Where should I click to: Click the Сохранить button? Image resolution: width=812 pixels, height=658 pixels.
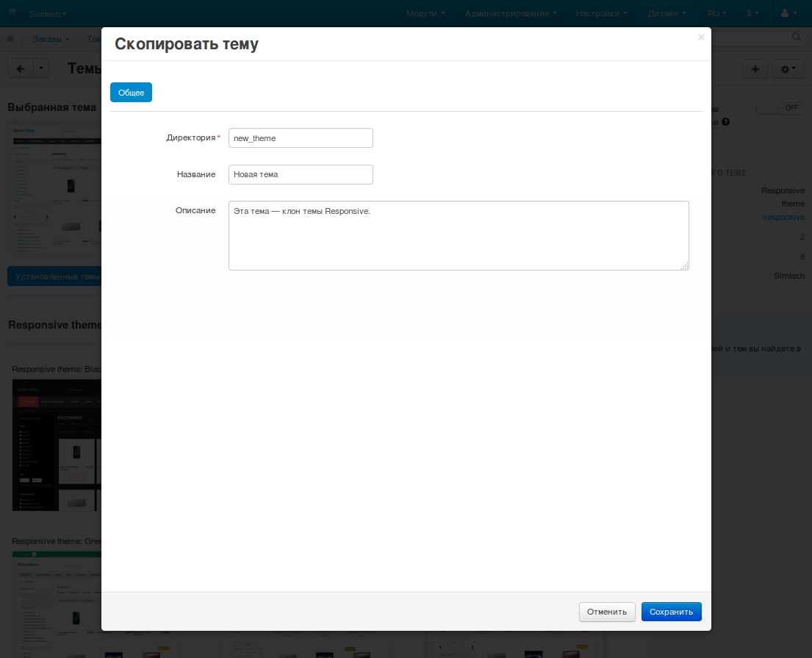click(x=671, y=612)
